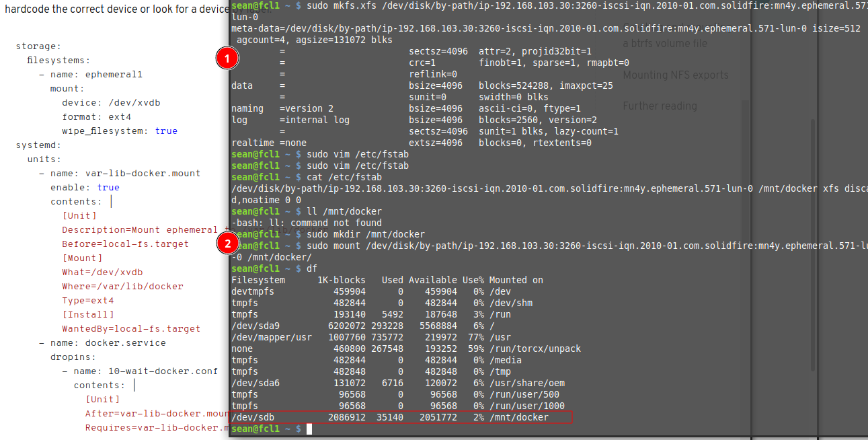Click the 'format: ext4' line

(97, 117)
